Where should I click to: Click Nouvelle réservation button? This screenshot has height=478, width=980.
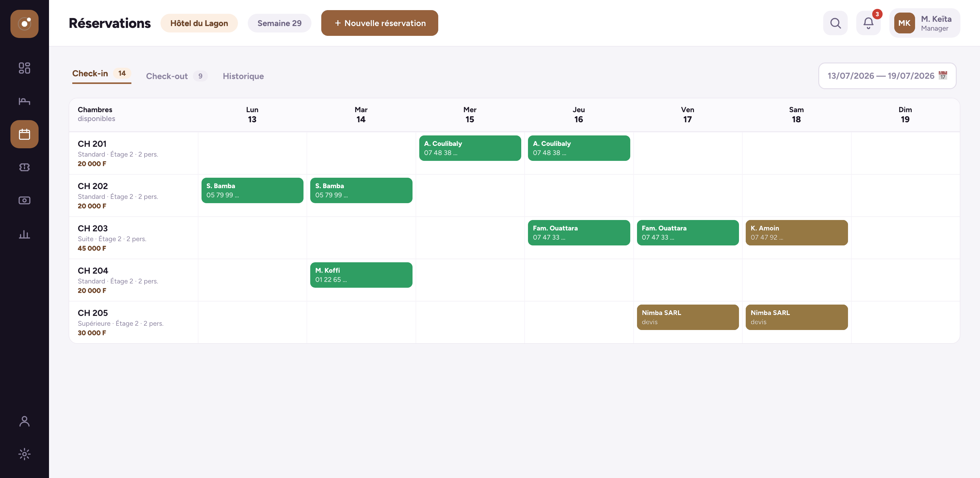(379, 23)
